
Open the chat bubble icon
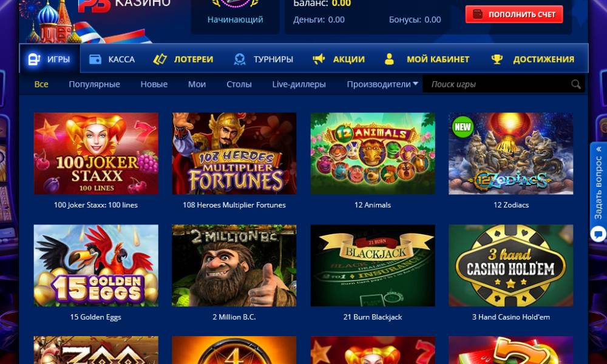(x=598, y=234)
